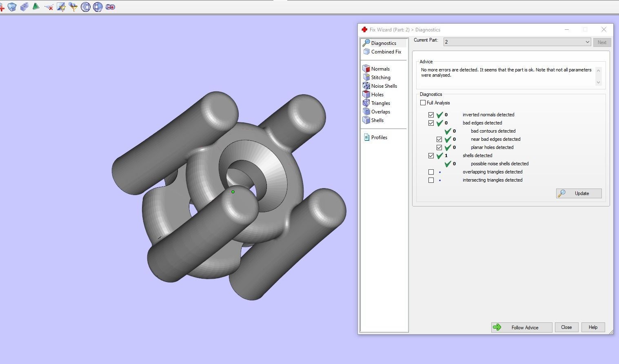This screenshot has height=364, width=619.
Task: Click the Shells icon in the wizard sidebar
Action: pyautogui.click(x=366, y=120)
